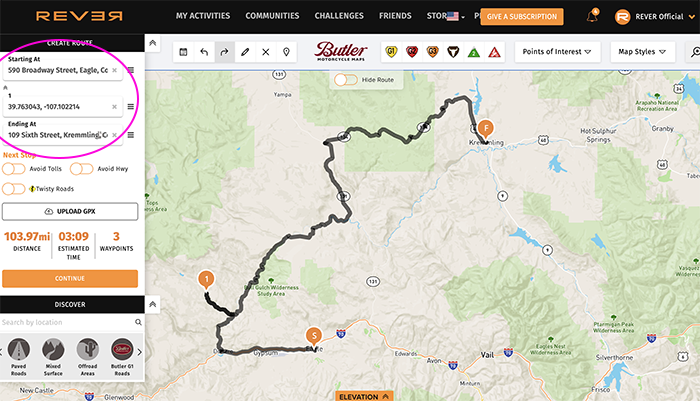Turn on the Twisty Roads toggle
The width and height of the screenshot is (700, 401).
pos(13,189)
